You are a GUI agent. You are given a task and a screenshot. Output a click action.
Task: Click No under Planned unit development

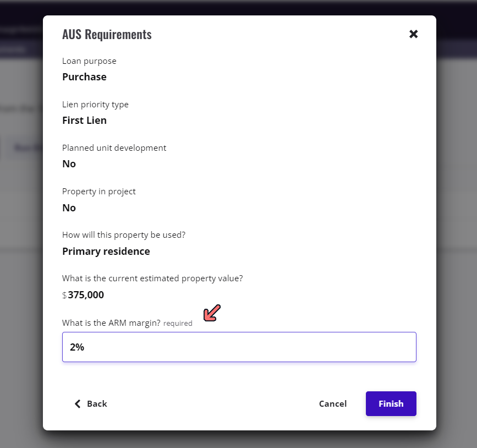coord(69,163)
